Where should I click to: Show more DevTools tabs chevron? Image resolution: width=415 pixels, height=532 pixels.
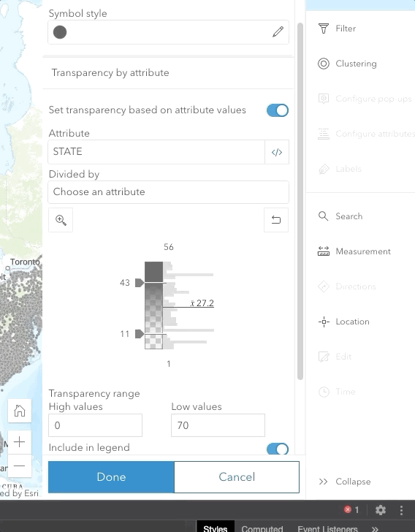pos(375,528)
